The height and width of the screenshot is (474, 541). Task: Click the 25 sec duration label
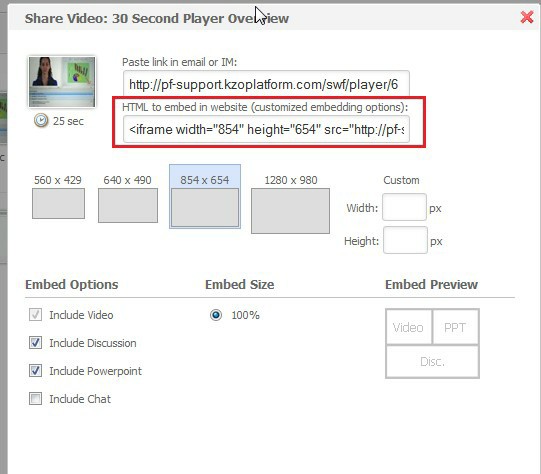[68, 121]
